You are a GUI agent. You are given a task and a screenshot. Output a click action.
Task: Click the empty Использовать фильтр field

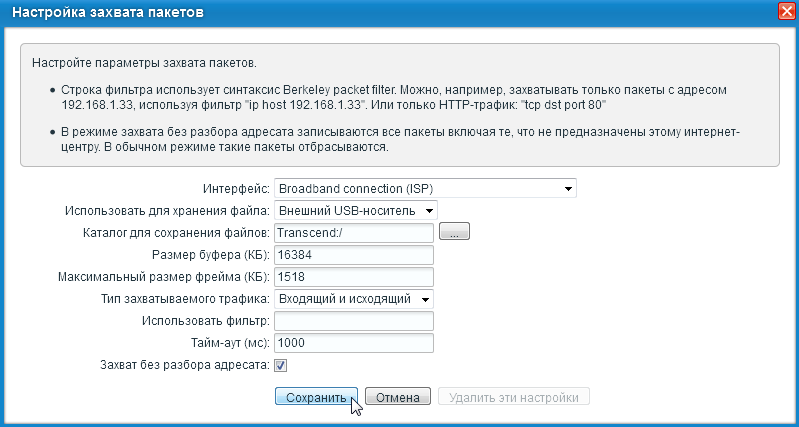353,321
